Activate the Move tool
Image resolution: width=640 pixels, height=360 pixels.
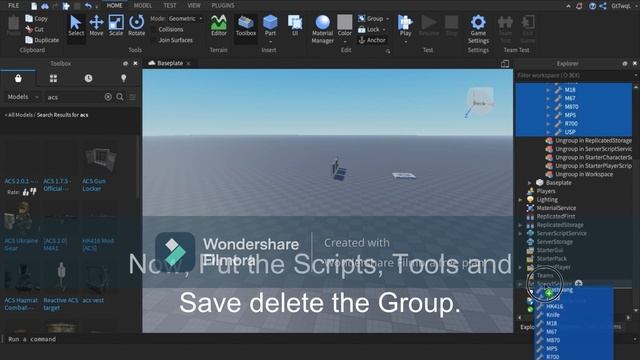click(x=96, y=26)
